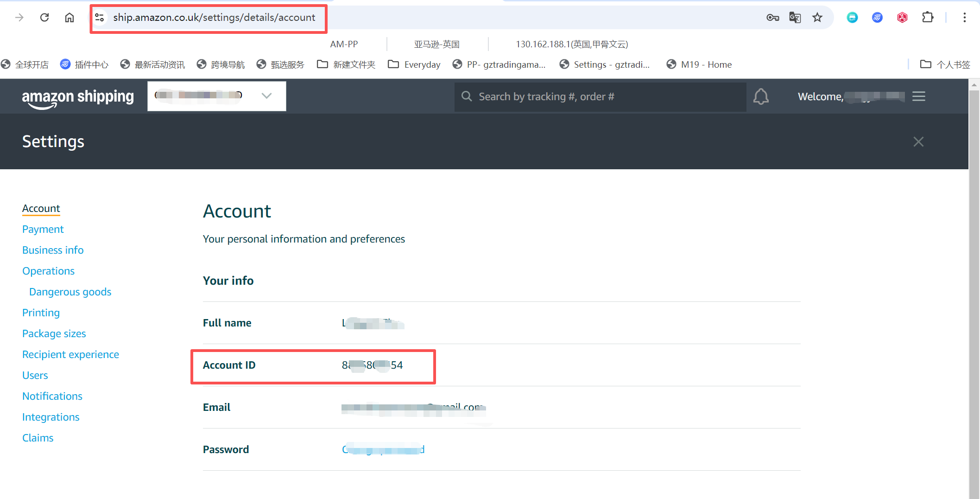Screen dimensions: 980x499
Task: Click the notification bell icon
Action: tap(760, 96)
